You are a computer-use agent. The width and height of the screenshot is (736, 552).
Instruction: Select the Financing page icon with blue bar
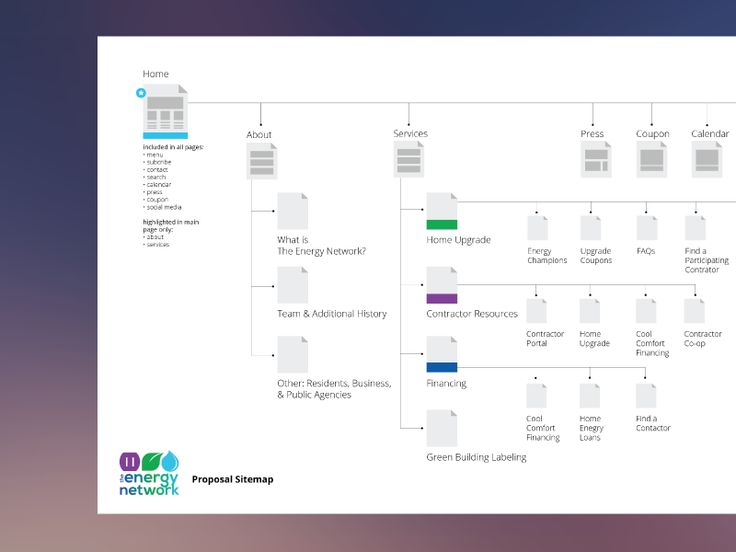point(442,354)
